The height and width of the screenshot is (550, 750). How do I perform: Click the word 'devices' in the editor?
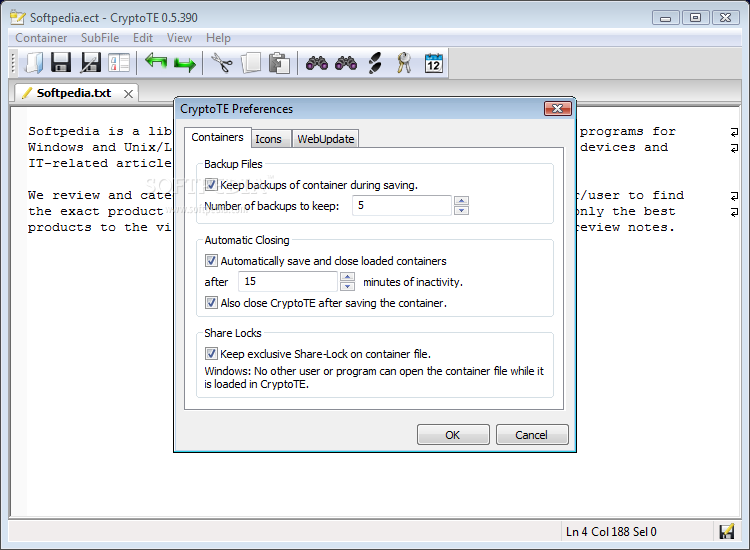[x=608, y=147]
